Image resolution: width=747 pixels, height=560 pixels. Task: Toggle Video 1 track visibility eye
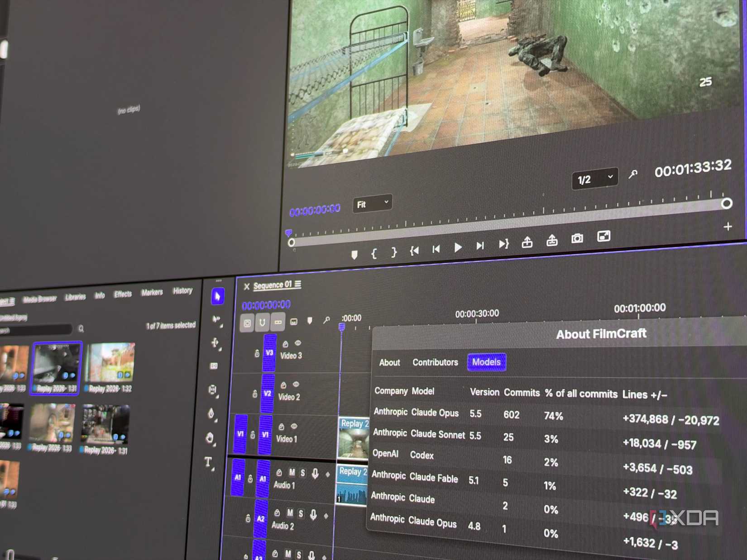[294, 426]
